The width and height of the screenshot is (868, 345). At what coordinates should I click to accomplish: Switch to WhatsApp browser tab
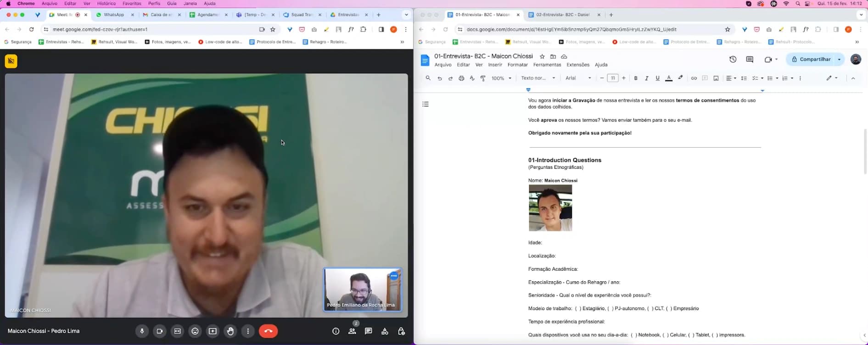point(114,15)
